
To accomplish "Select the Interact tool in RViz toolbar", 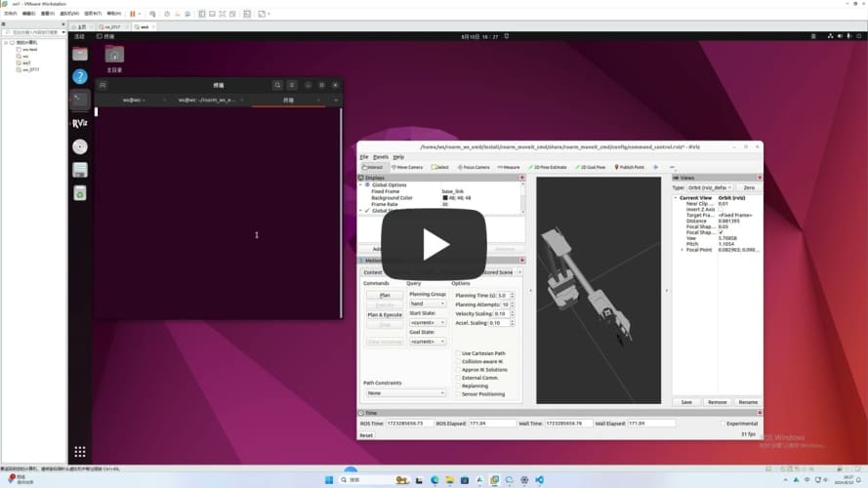I will pyautogui.click(x=373, y=167).
